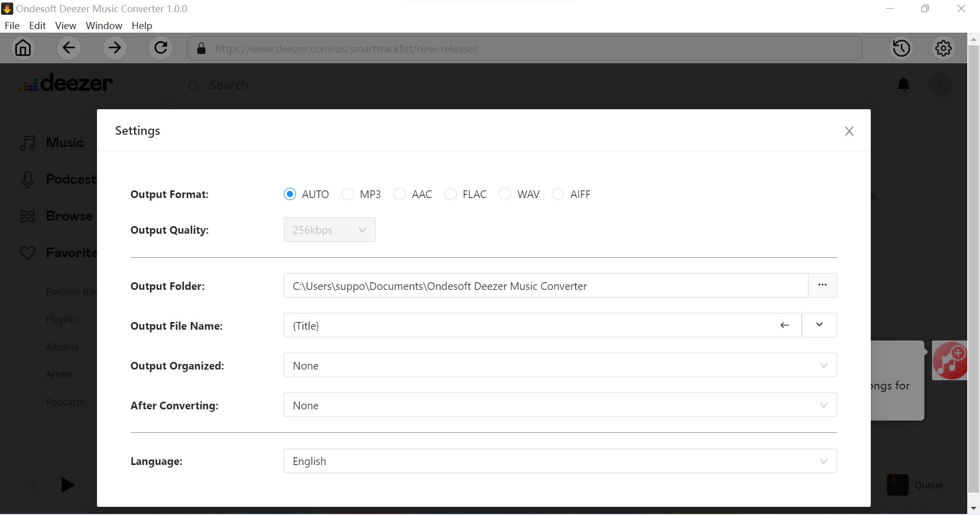The height and width of the screenshot is (515, 980).
Task: Open the Podcasts microphone sidebar item
Action: pos(58,179)
